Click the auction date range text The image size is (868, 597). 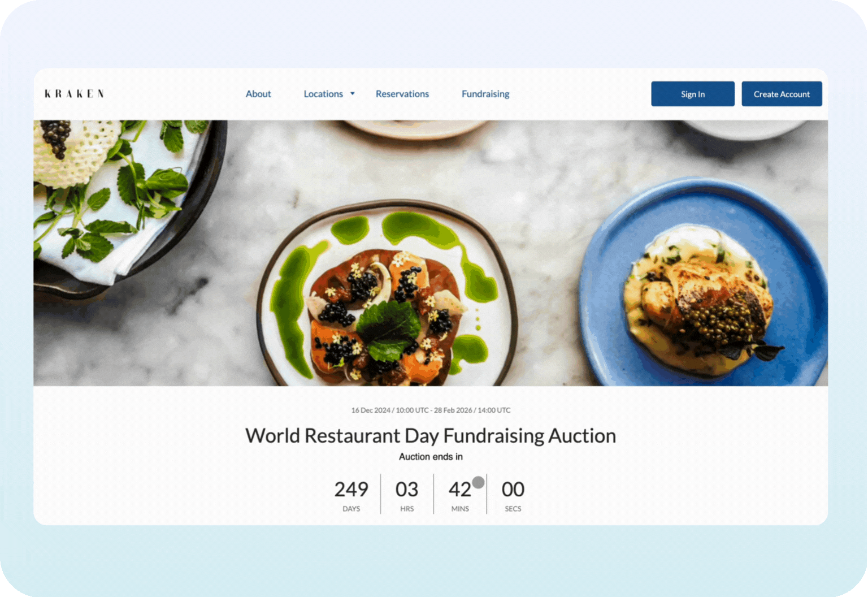(431, 410)
